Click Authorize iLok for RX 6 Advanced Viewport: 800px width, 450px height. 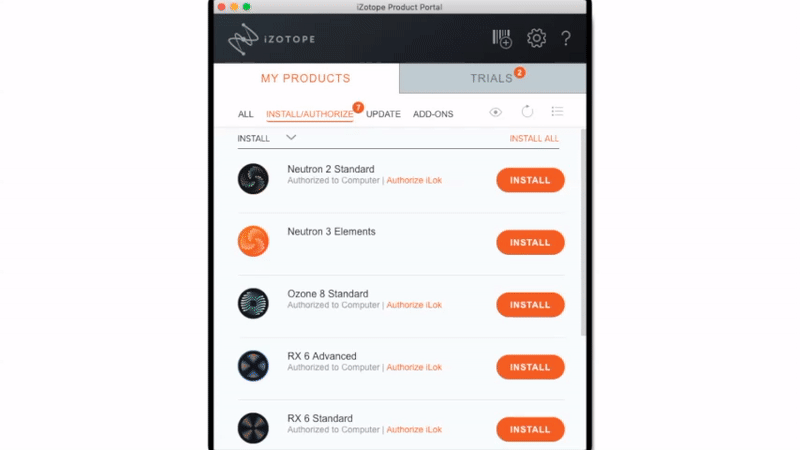[x=414, y=367]
